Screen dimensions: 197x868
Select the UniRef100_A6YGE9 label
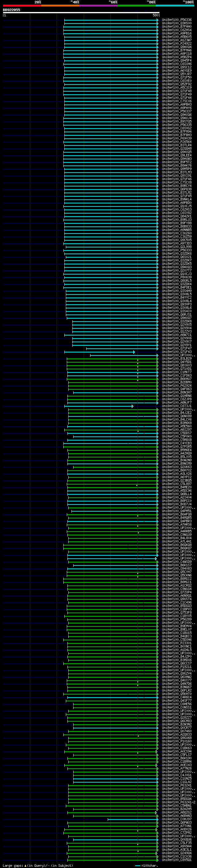177,71
